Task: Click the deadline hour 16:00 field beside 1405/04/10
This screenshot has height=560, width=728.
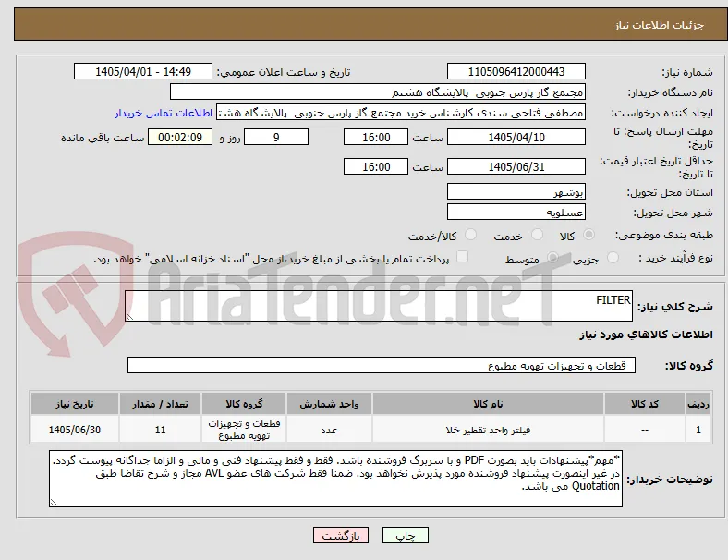Action: pos(376,138)
